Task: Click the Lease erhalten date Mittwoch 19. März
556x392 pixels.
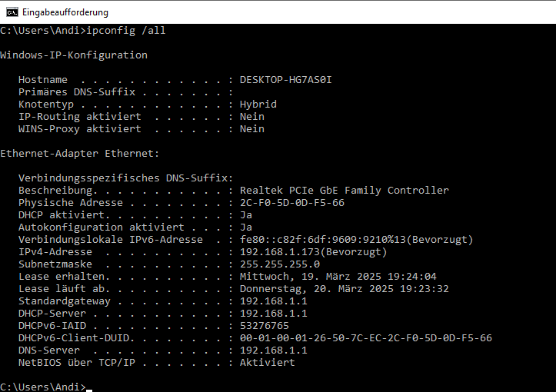Action: click(338, 277)
